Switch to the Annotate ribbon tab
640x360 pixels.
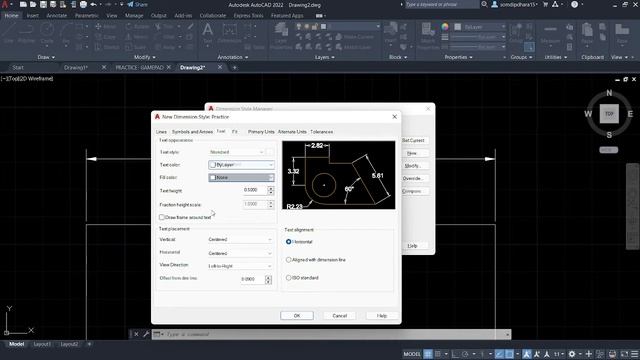point(56,16)
